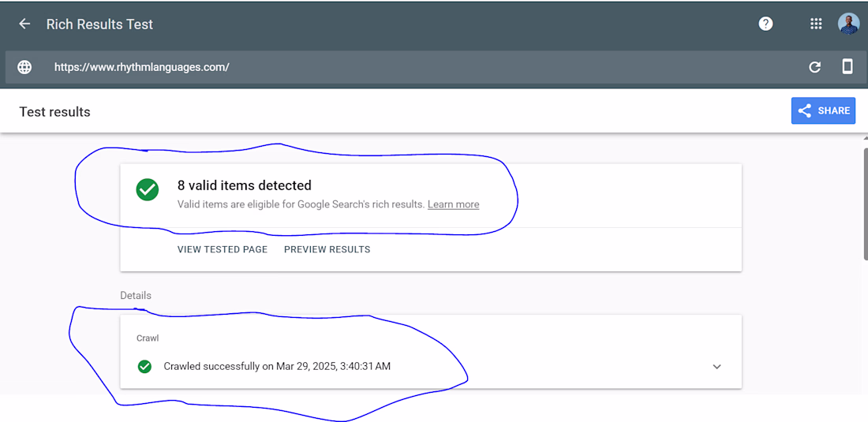
Task: Open the Google apps grid
Action: [815, 24]
